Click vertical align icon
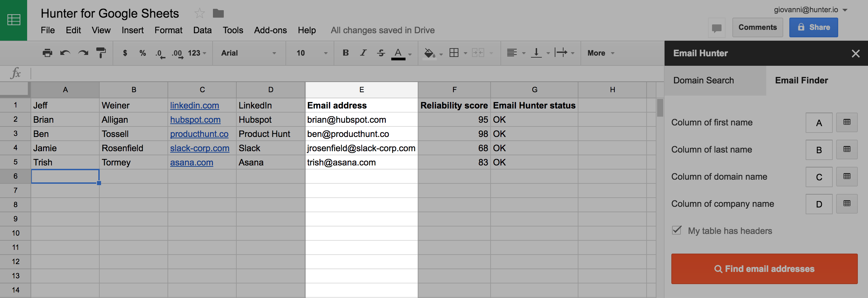 click(536, 53)
